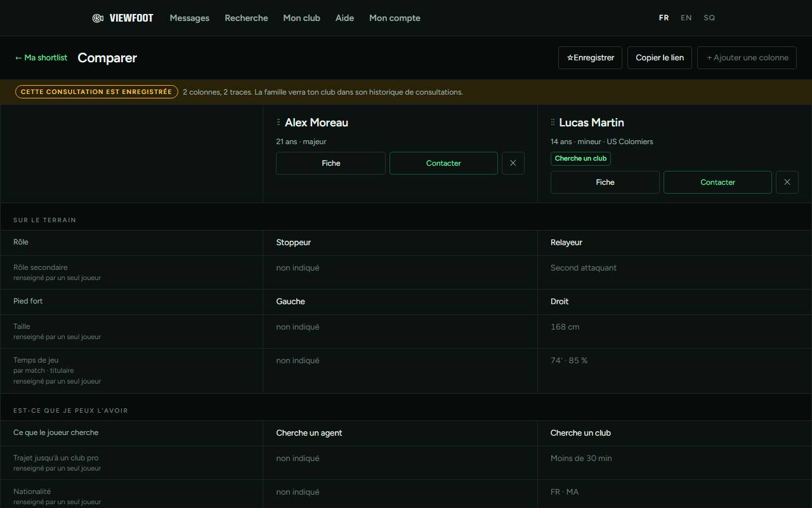Click the Trajet jusqu'à un club pro label
Screen dimensions: 812x508
[56, 458]
